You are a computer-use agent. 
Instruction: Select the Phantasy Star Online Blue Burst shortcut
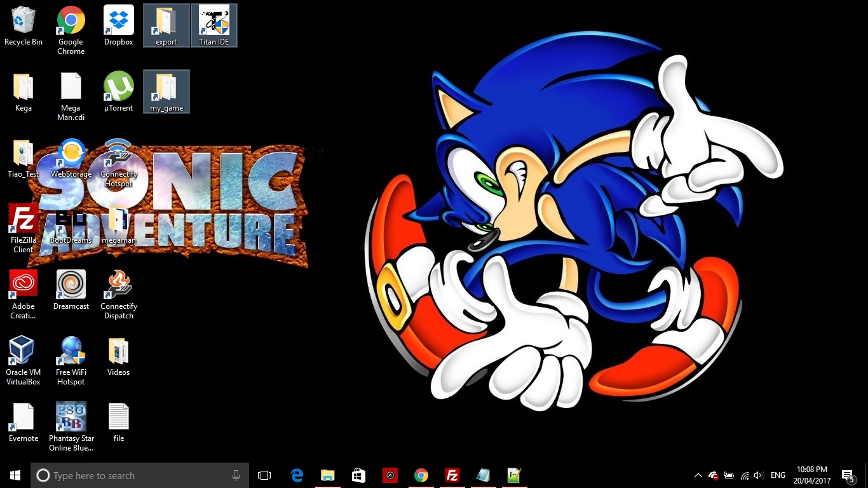point(71,426)
